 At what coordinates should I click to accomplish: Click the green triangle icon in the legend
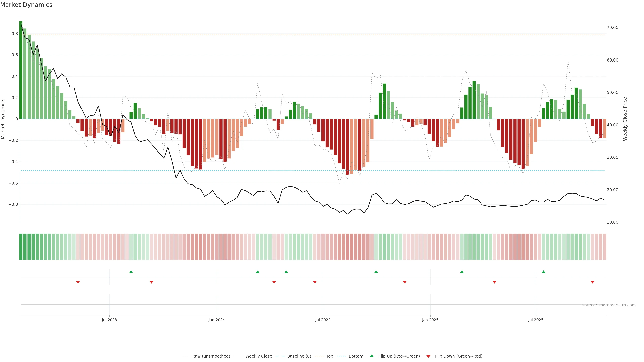tap(372, 356)
